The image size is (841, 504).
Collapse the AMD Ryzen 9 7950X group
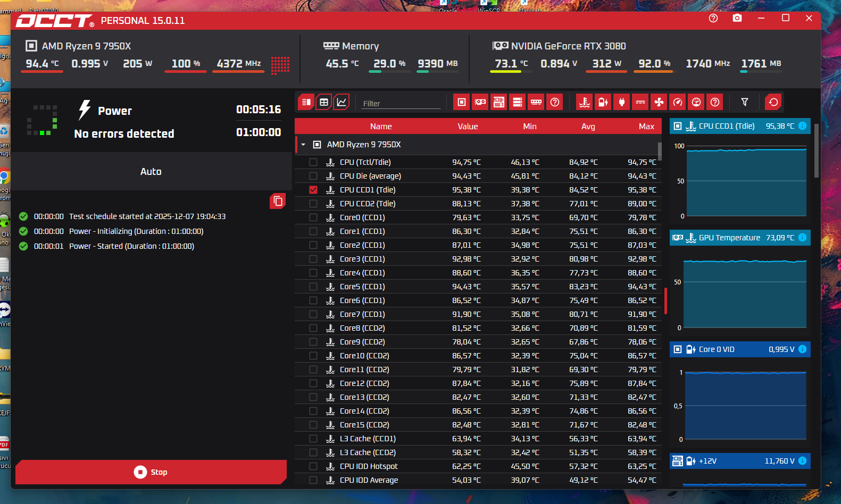coord(303,145)
